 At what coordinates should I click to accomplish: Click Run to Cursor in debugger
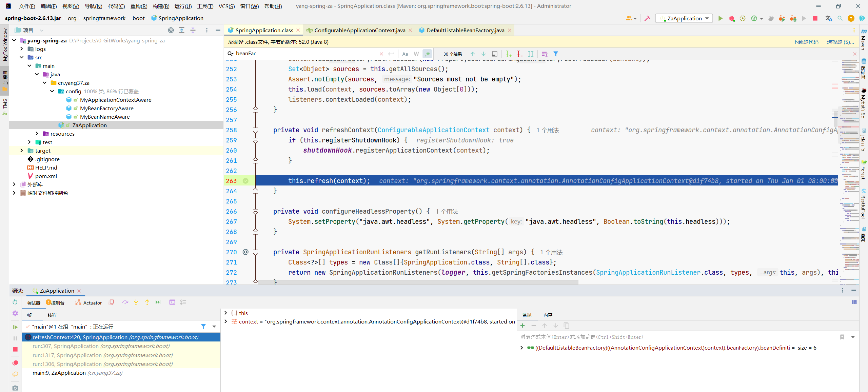coord(158,302)
